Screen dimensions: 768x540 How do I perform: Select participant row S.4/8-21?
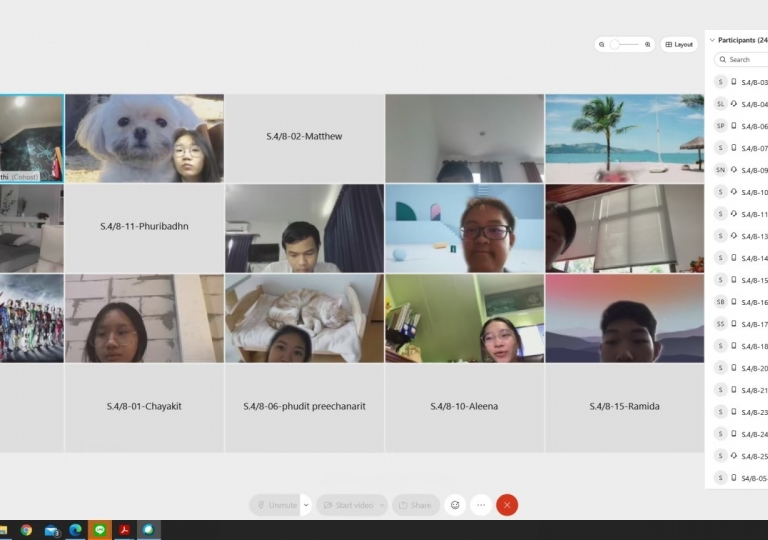click(739, 390)
